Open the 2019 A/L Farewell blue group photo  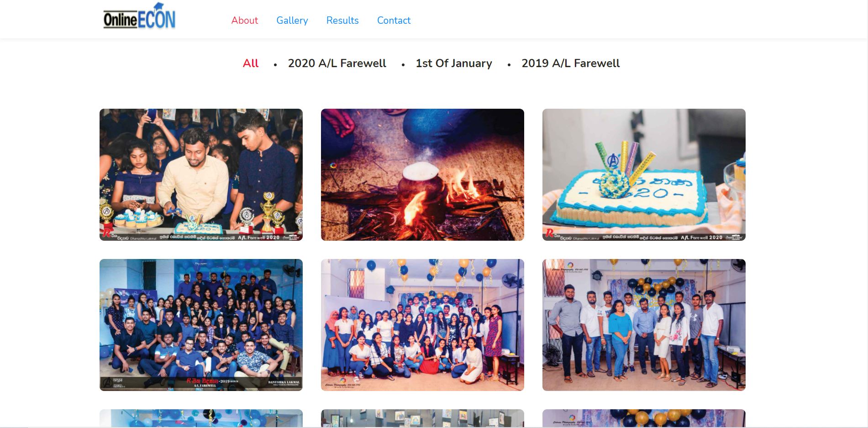tap(201, 325)
